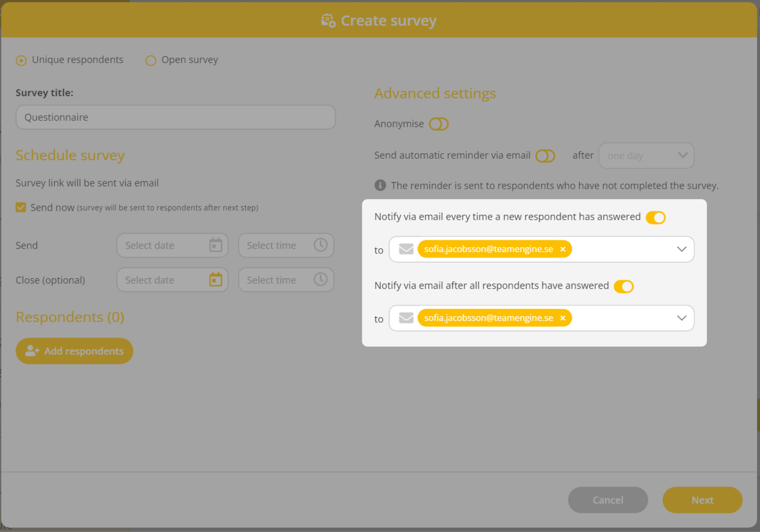The width and height of the screenshot is (760, 532).
Task: Select the Unique respondents radio button
Action: point(21,61)
